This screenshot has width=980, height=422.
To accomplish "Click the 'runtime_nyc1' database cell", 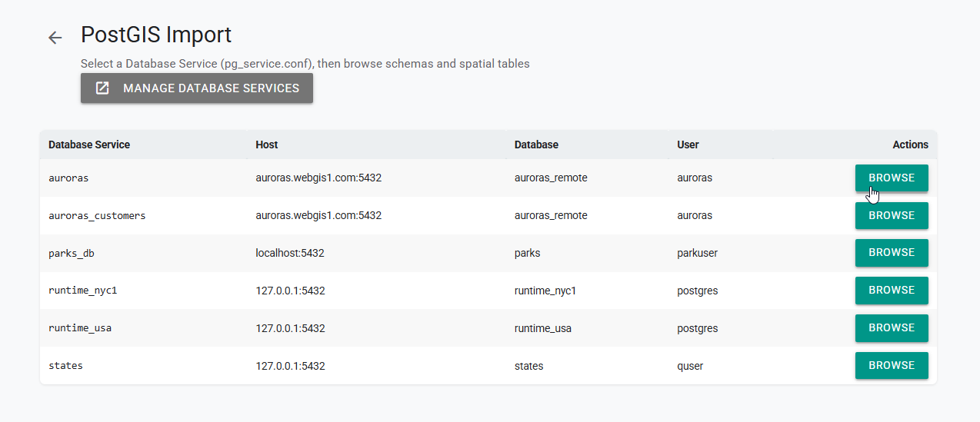I will [x=545, y=291].
